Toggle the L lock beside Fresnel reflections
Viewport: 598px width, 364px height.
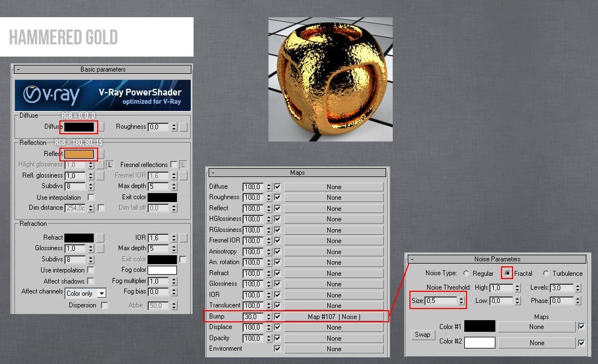184,165
